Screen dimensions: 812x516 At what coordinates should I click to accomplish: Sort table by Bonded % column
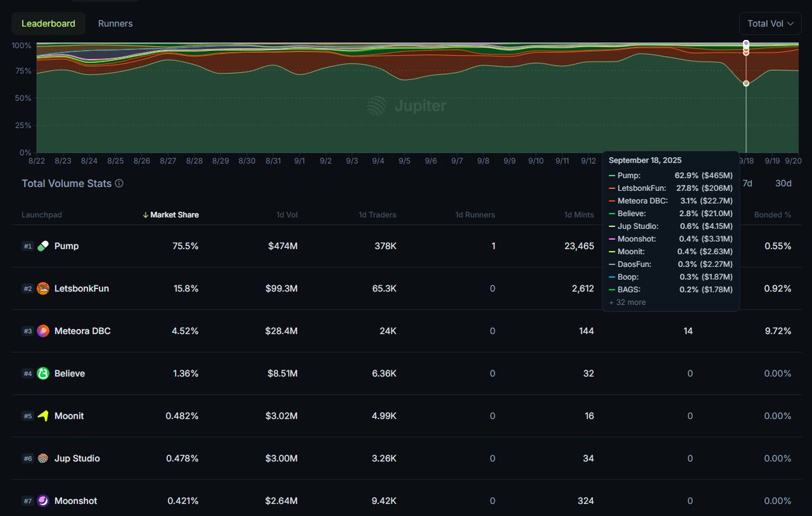tap(773, 215)
